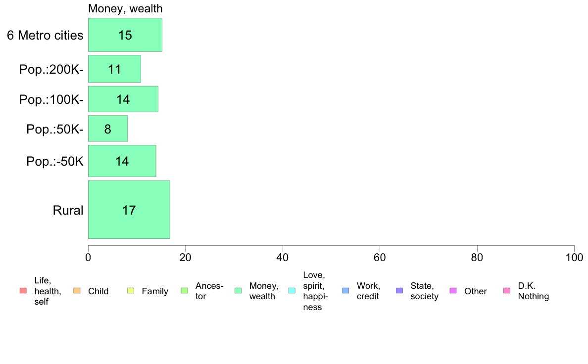
Task: Click the Pop.:-50K bar showing 14
Action: click(122, 161)
